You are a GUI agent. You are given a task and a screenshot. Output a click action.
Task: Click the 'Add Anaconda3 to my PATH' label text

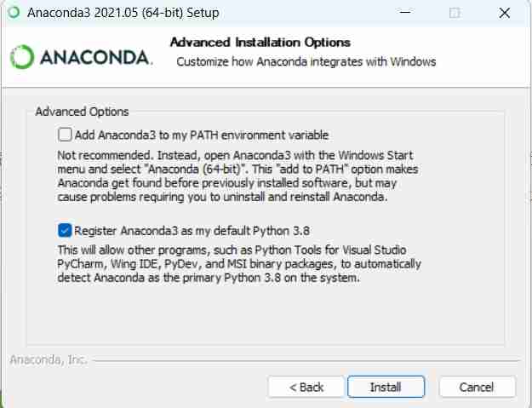[202, 135]
